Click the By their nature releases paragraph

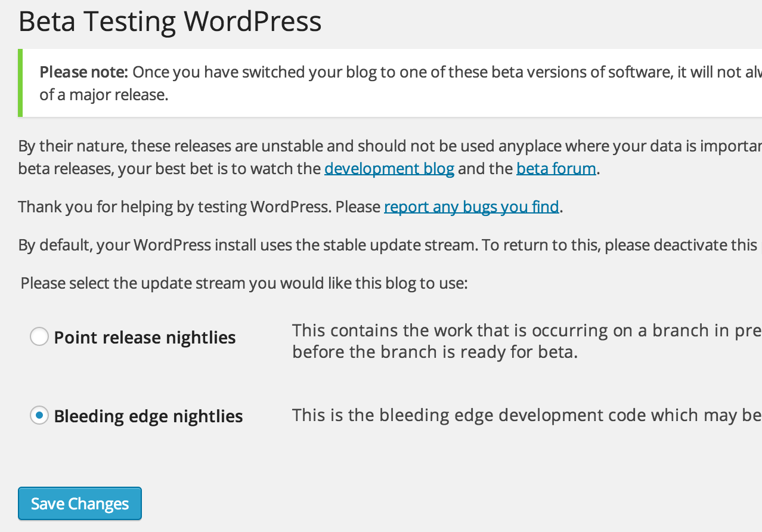tap(390, 157)
